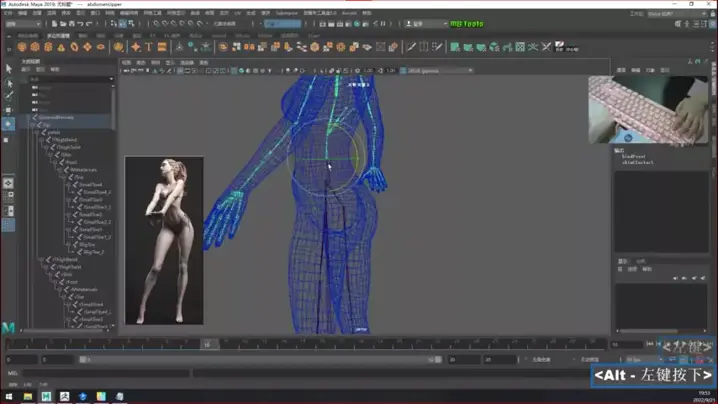Viewport: 718px width, 404px height.
Task: Select the SmallToe4 joint in outliner
Action: pyautogui.click(x=90, y=184)
